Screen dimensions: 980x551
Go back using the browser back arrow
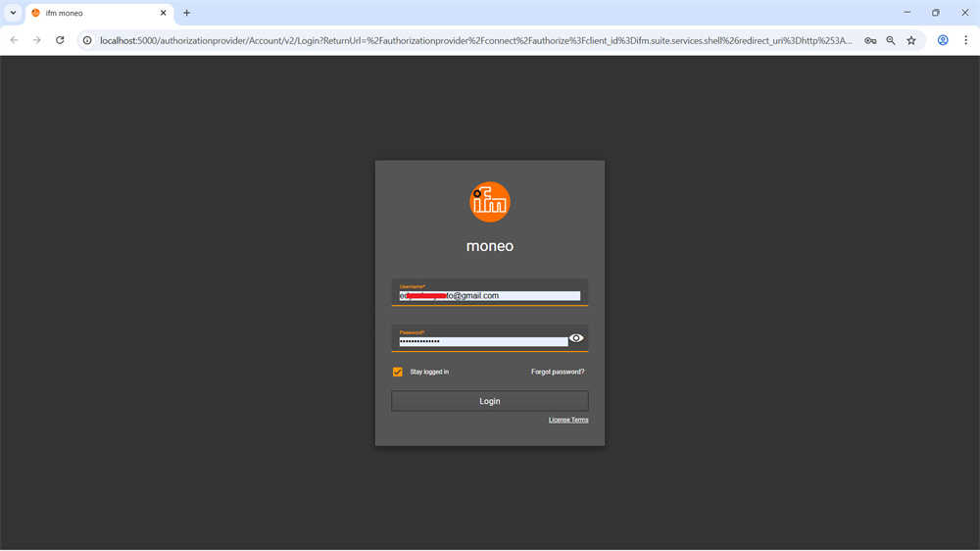point(15,40)
